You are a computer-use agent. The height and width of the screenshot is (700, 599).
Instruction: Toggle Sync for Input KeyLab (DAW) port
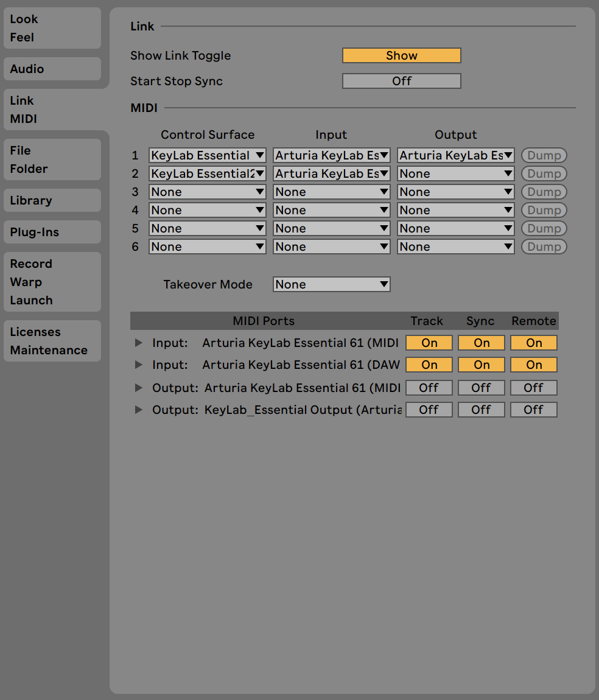pos(482,365)
